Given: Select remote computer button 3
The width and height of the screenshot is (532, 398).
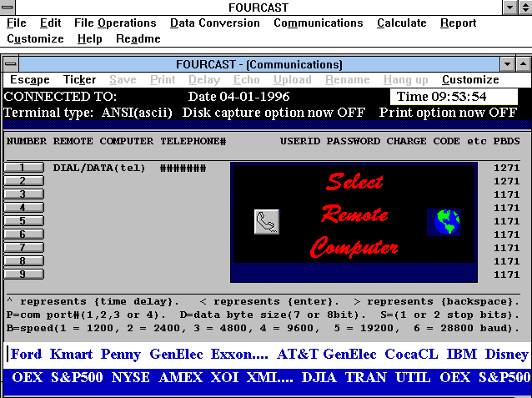Looking at the screenshot, I should click(23, 194).
